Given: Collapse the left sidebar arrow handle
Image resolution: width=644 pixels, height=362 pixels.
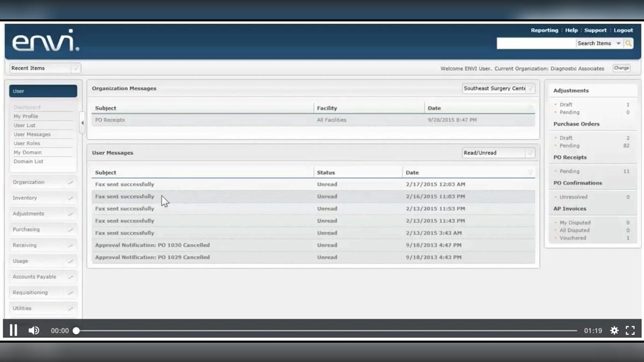Looking at the screenshot, I should click(x=82, y=123).
